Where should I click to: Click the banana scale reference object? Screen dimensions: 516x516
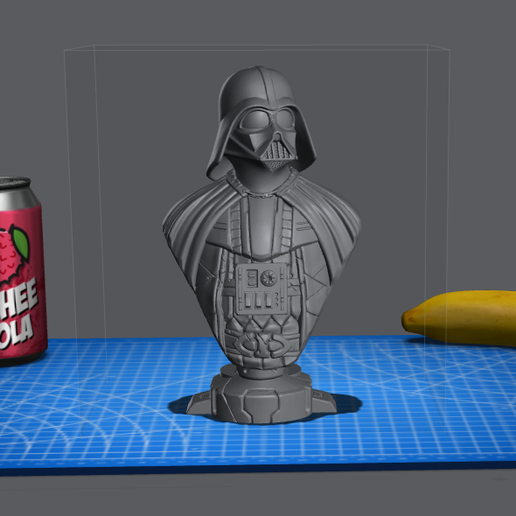point(460,318)
